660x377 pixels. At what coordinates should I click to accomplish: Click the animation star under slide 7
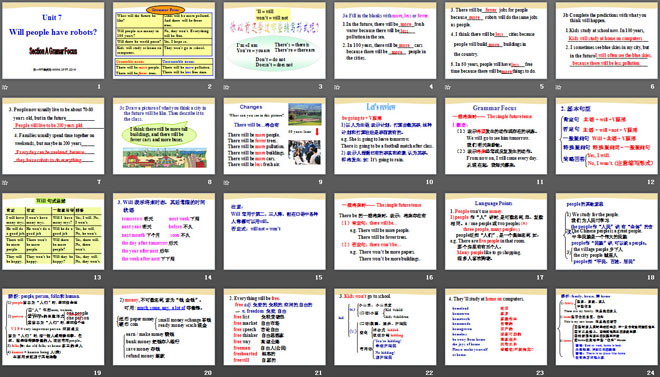pos(5,183)
